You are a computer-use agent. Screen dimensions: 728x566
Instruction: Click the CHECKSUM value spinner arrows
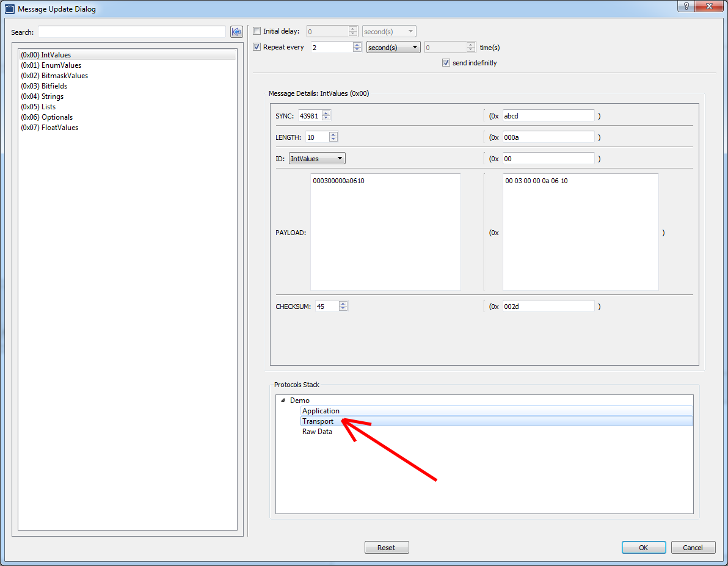click(x=343, y=307)
